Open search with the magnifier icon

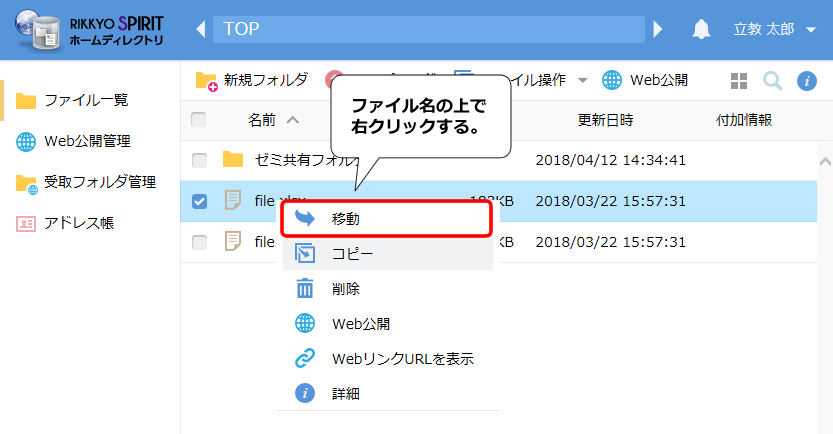(772, 81)
